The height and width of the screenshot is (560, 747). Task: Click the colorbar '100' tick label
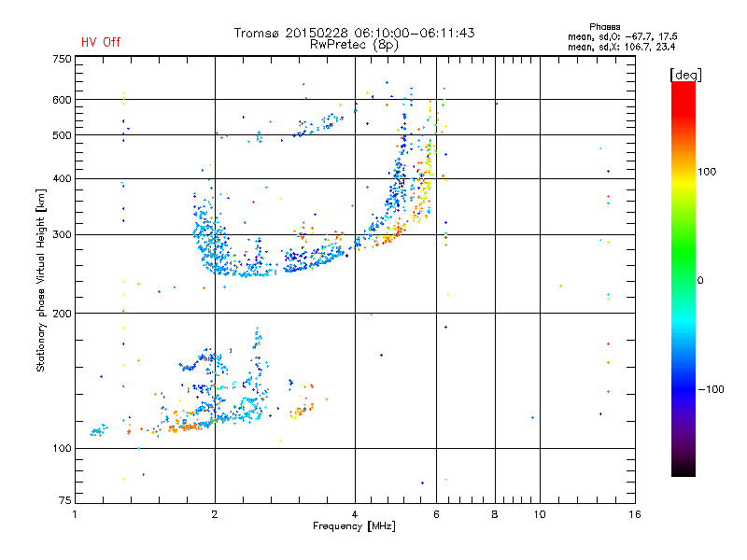point(707,172)
